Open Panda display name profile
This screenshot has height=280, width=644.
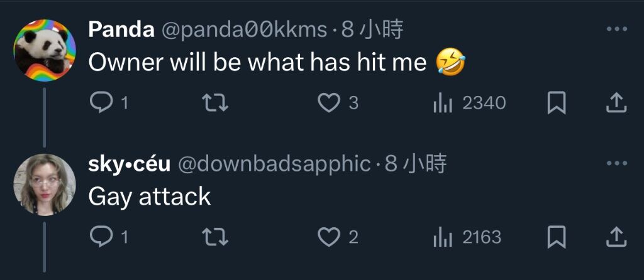pos(121,30)
